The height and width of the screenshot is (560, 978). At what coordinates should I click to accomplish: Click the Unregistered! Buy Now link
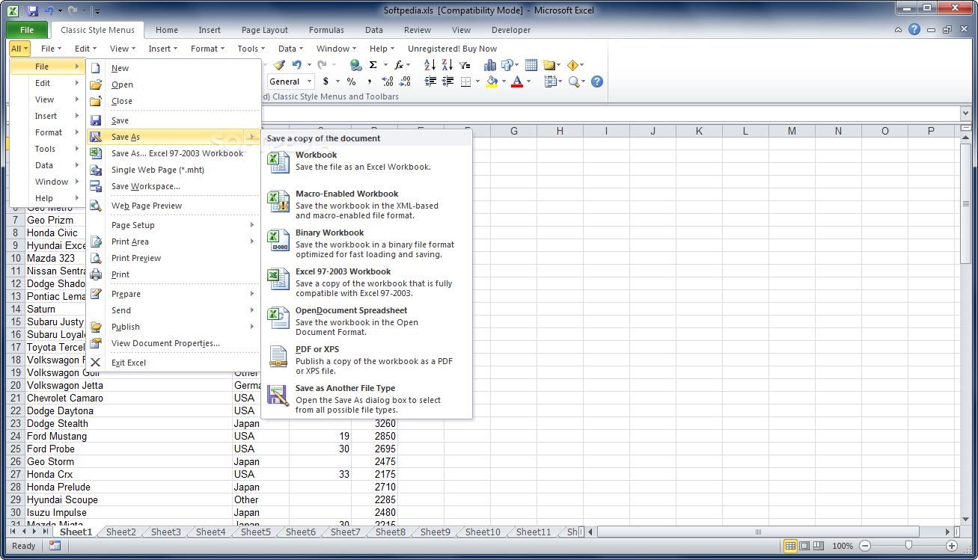(452, 49)
